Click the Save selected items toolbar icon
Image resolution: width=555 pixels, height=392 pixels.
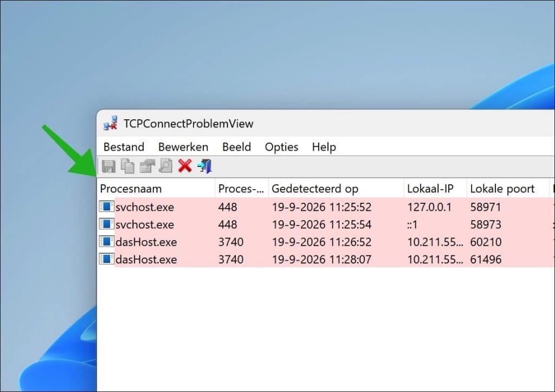[x=108, y=166]
